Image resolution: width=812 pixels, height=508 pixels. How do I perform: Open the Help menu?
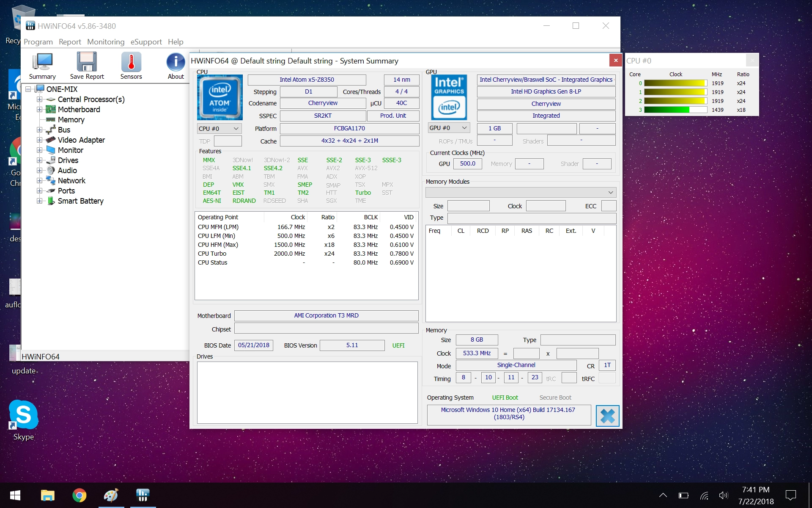pos(176,42)
